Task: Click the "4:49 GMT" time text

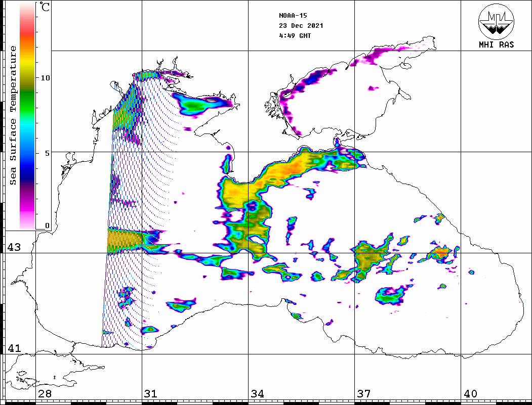Action: click(295, 35)
